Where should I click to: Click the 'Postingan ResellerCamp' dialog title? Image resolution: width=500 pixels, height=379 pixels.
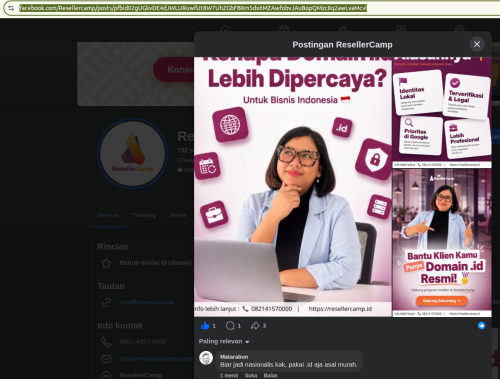tap(342, 45)
